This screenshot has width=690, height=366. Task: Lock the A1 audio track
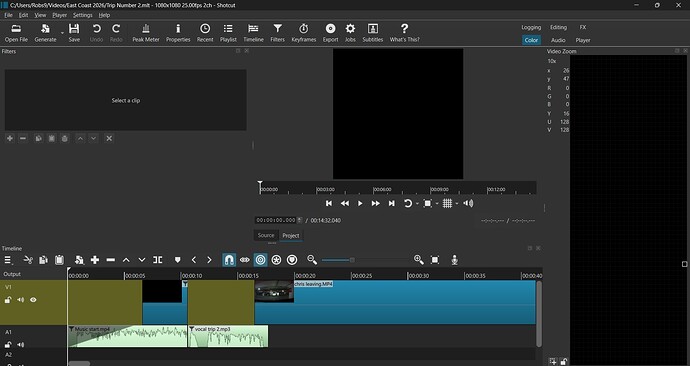pos(8,344)
